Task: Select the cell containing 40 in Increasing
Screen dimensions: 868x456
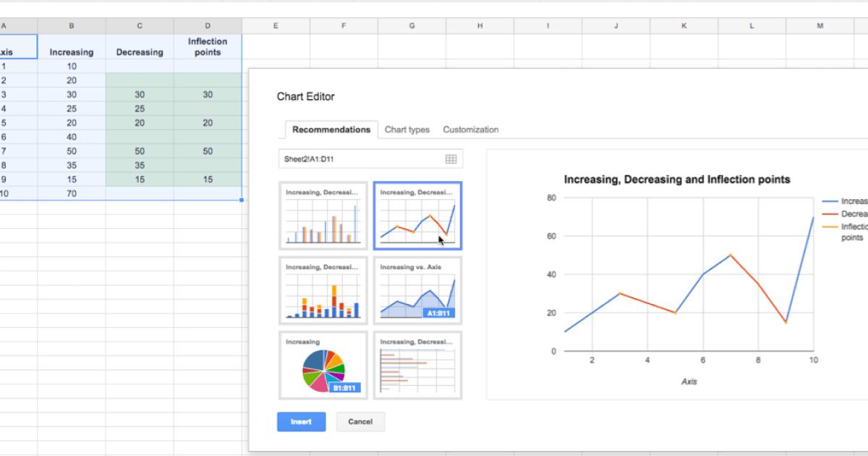Action: pyautogui.click(x=72, y=137)
